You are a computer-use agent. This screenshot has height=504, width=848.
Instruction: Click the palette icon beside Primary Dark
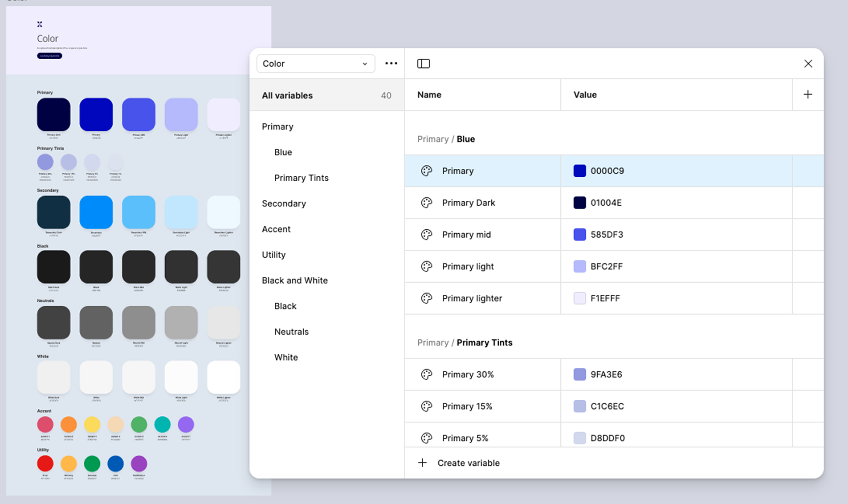(427, 203)
